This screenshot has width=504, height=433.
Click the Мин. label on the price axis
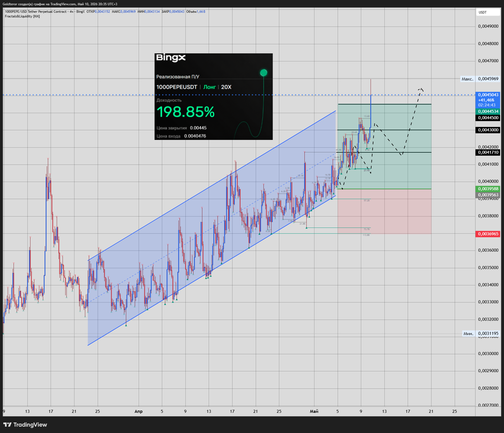tap(468, 334)
